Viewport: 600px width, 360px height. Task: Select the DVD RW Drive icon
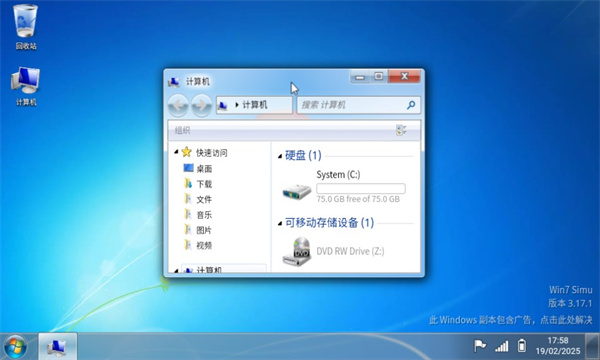click(x=297, y=251)
